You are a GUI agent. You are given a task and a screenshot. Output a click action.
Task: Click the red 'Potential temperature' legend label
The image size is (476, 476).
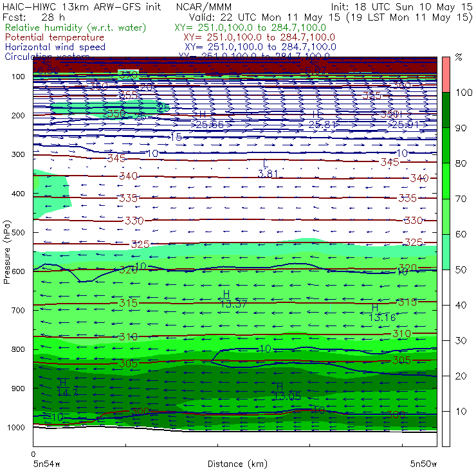[x=55, y=37]
